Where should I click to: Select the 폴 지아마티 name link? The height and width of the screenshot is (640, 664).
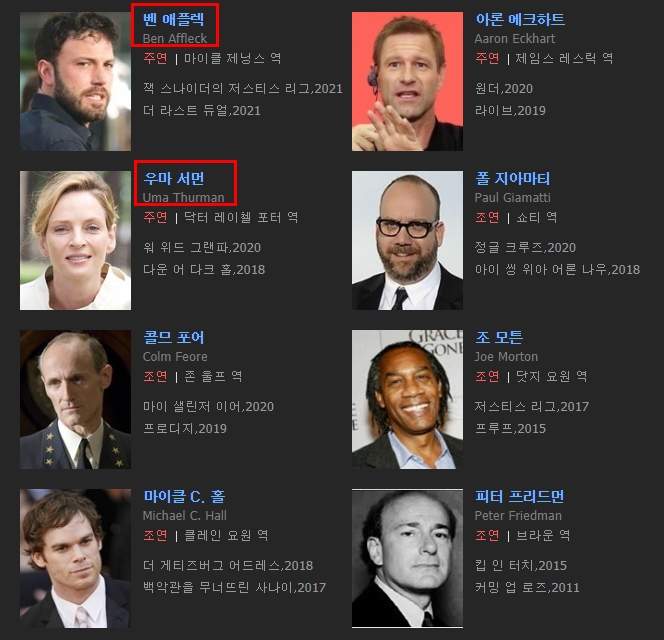[512, 178]
